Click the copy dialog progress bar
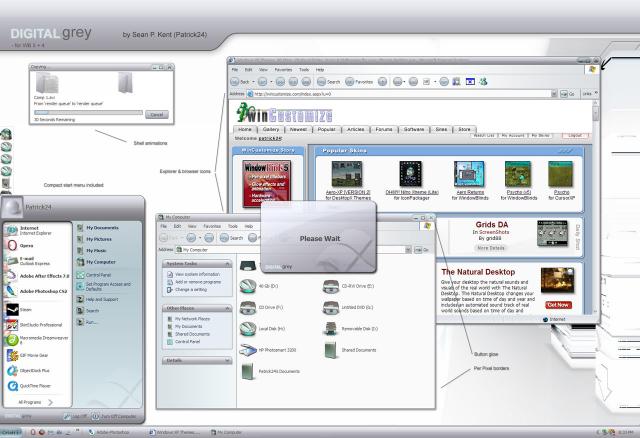 pos(88,112)
